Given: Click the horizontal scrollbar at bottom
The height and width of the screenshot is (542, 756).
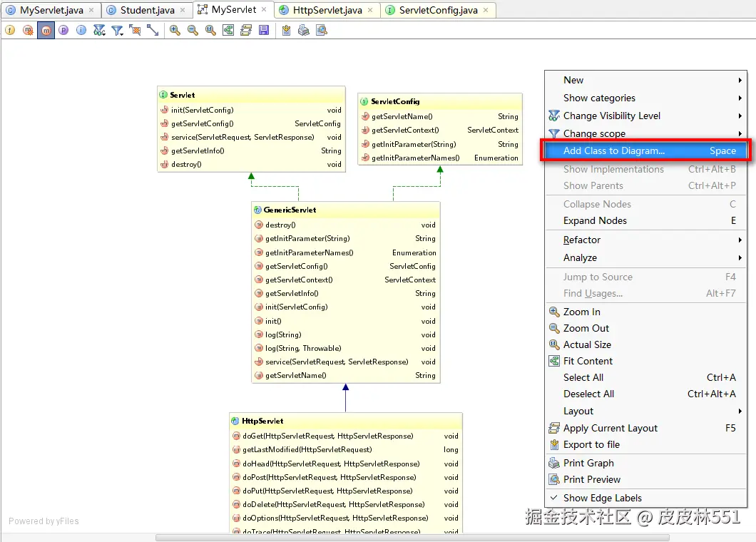Looking at the screenshot, I should point(412,538).
